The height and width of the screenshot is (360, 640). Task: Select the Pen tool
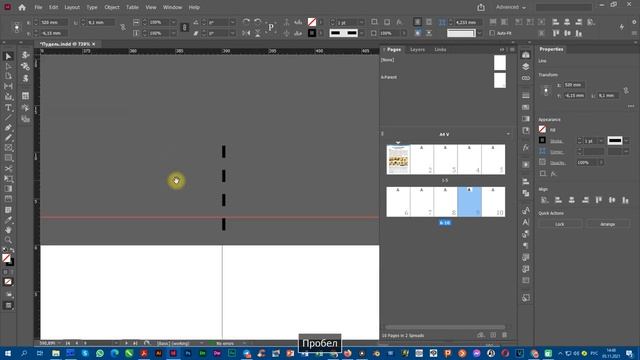[8, 128]
